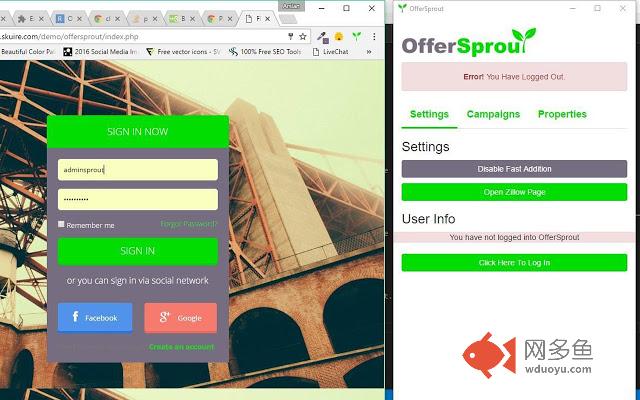Click the green SIGN IN button
Viewport: 640px width, 400px height.
137,251
